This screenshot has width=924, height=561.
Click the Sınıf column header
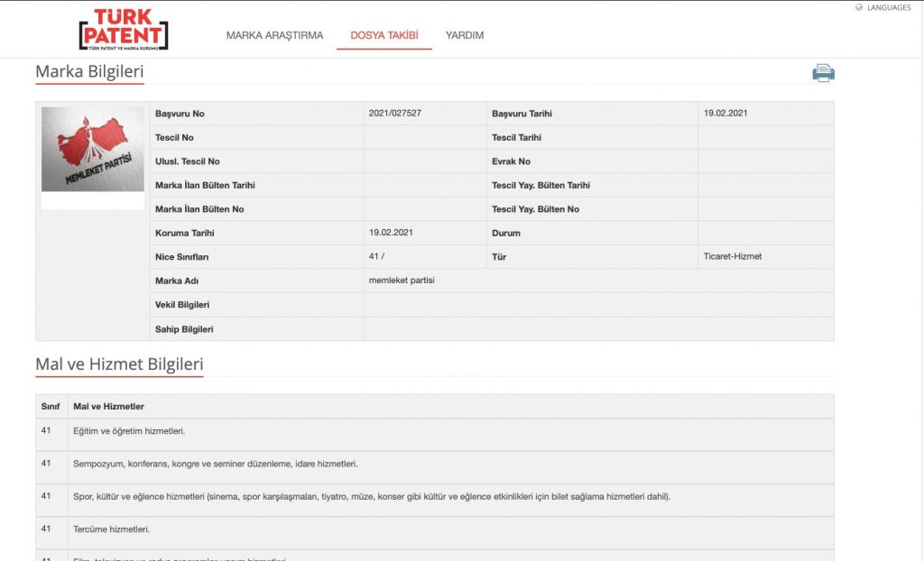(x=51, y=407)
